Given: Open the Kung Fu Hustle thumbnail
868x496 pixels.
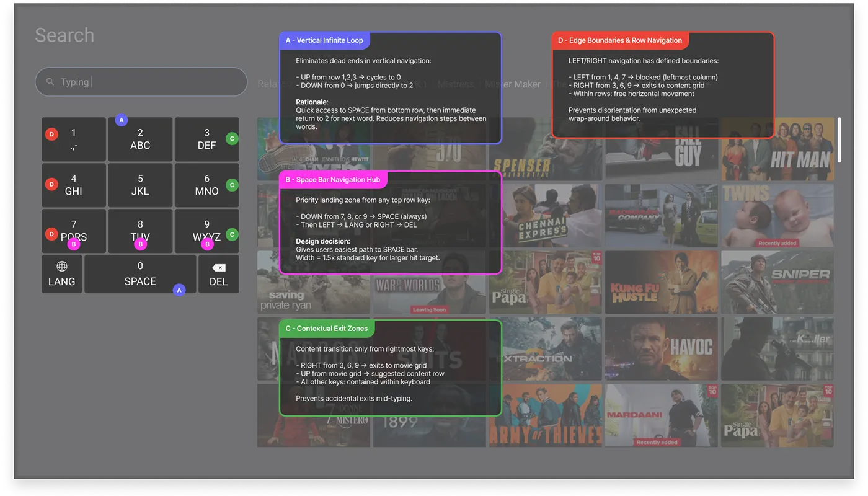Looking at the screenshot, I should coord(661,282).
